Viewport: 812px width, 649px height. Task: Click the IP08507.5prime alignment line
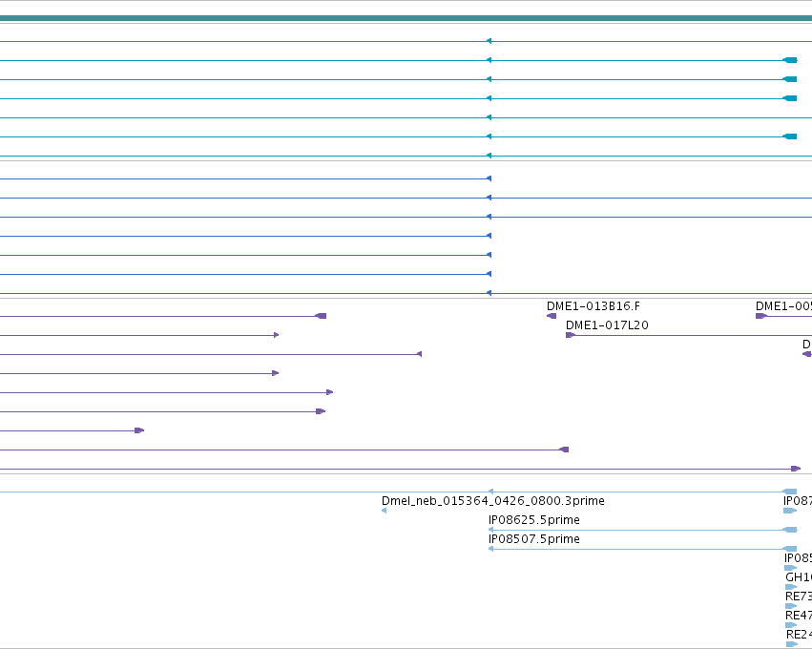pos(643,549)
